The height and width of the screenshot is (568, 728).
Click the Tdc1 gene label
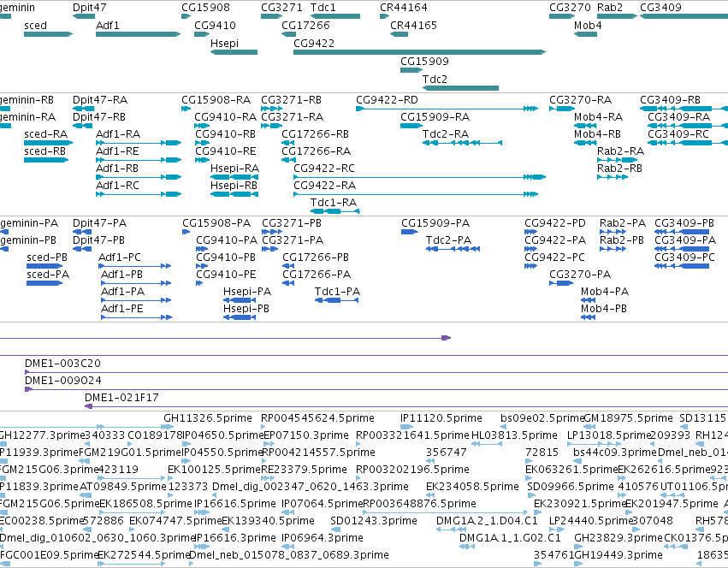(x=323, y=8)
